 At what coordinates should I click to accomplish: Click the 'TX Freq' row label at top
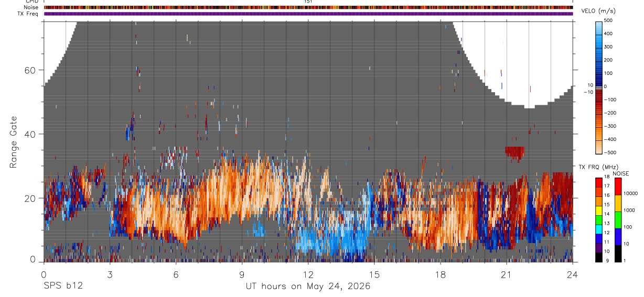tap(28, 14)
